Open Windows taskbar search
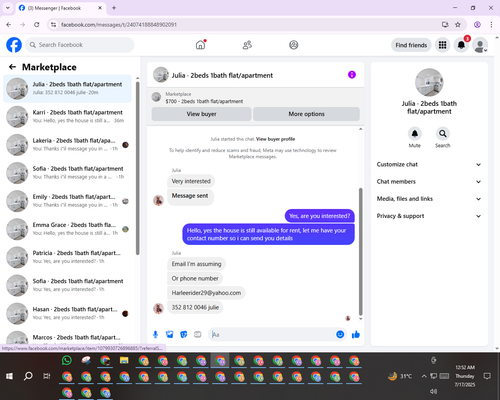 click(28, 376)
